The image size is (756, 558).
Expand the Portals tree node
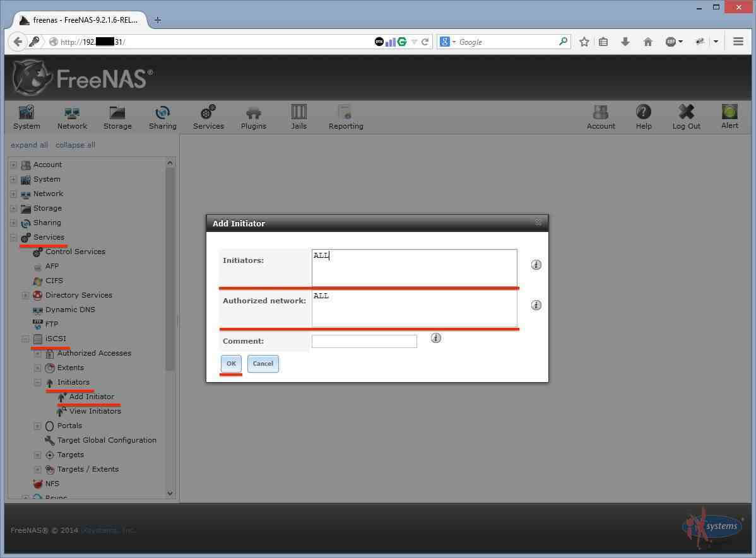pos(38,426)
